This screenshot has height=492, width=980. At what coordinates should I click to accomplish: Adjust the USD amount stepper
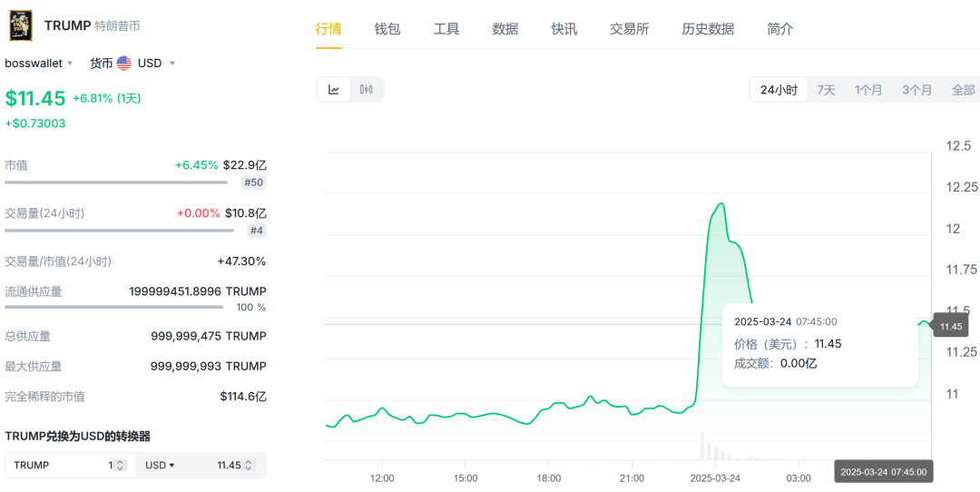pos(249,465)
